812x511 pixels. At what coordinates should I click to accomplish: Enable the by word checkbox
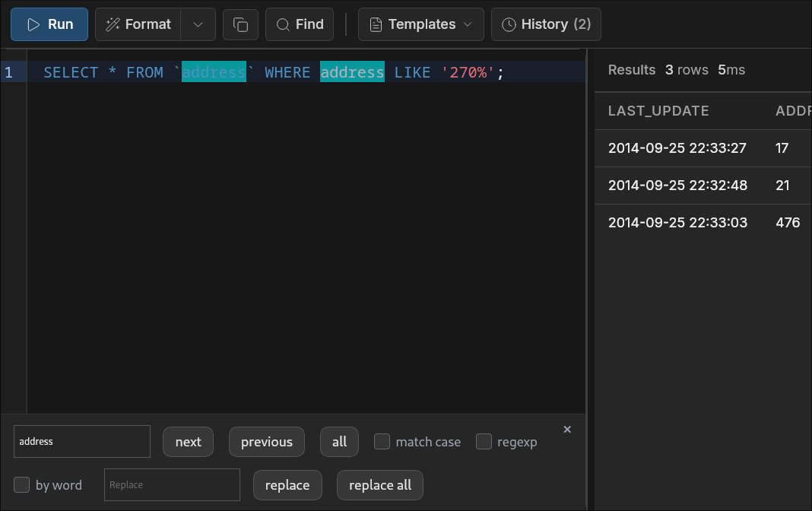pyautogui.click(x=22, y=485)
